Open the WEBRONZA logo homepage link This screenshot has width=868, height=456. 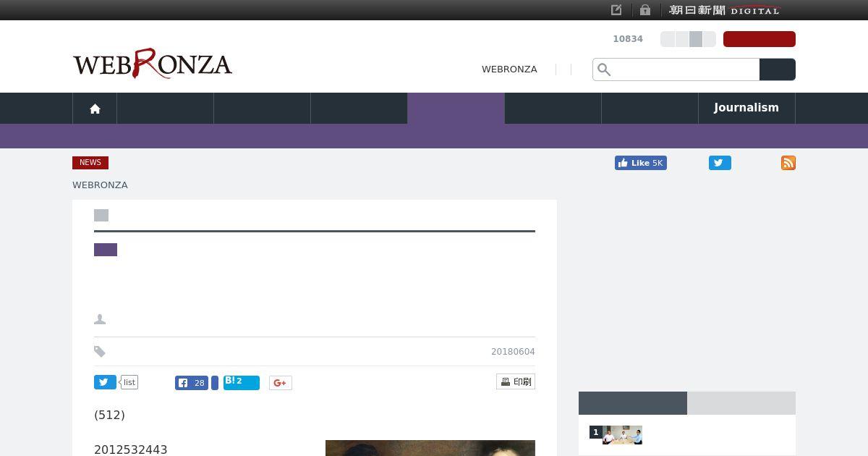(x=152, y=64)
